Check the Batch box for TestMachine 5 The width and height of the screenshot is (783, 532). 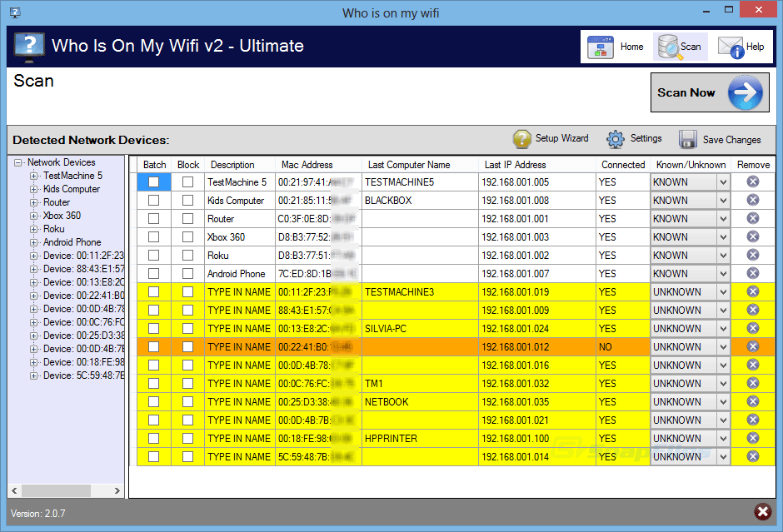pos(154,181)
